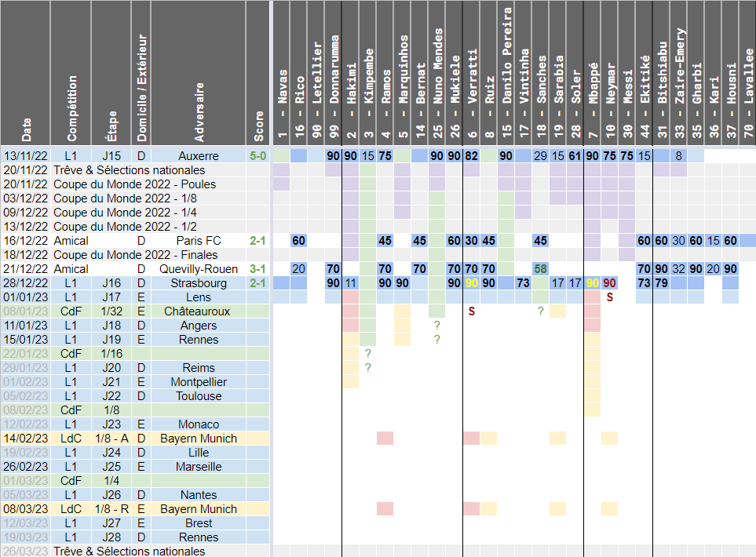756x557 pixels.
Task: Select the Score column header
Action: point(258,73)
